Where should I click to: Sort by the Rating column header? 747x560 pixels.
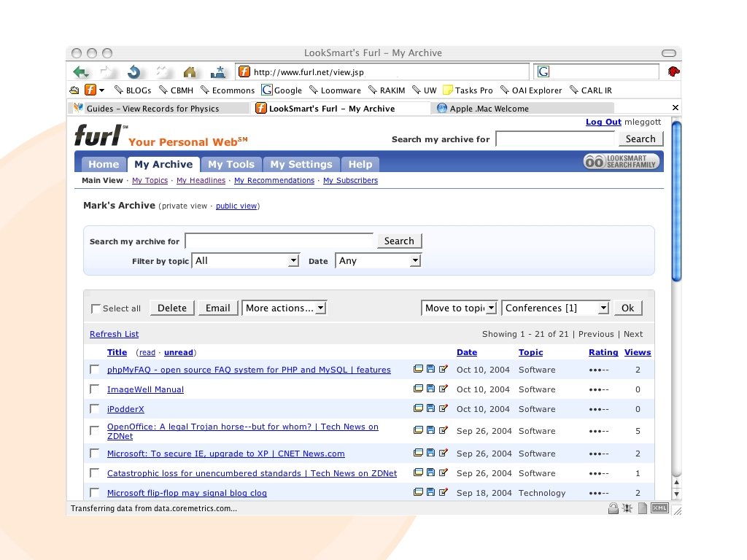pos(603,352)
